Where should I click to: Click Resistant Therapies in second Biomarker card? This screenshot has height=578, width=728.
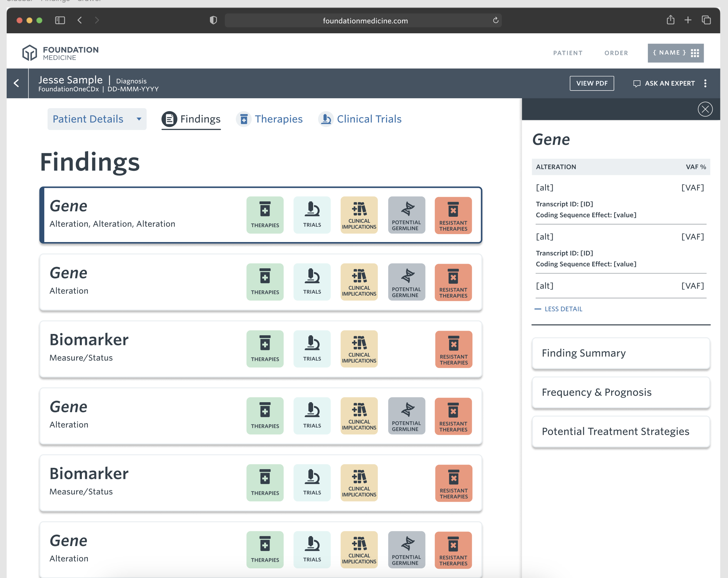pos(453,483)
